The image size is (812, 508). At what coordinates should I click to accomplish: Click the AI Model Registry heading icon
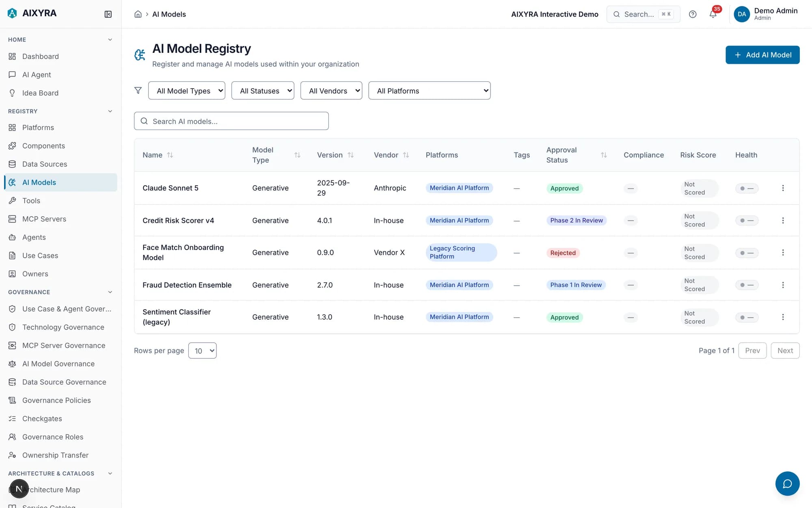[x=140, y=54]
